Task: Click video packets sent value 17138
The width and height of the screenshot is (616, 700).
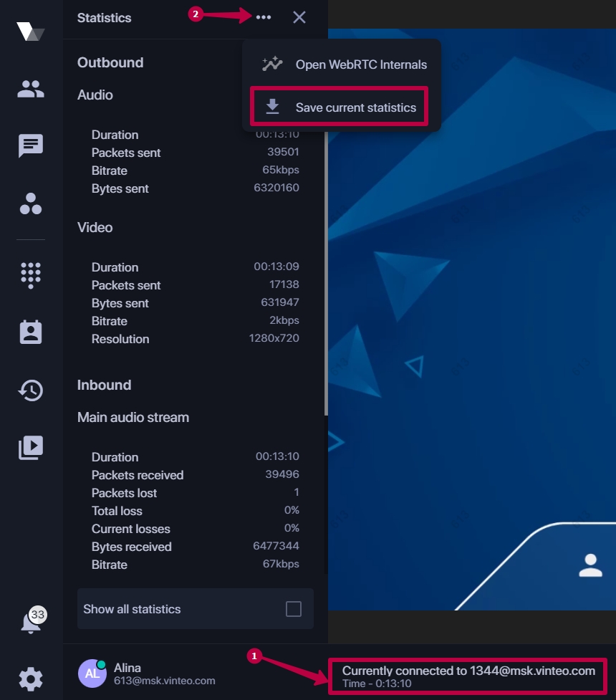Action: pos(284,284)
